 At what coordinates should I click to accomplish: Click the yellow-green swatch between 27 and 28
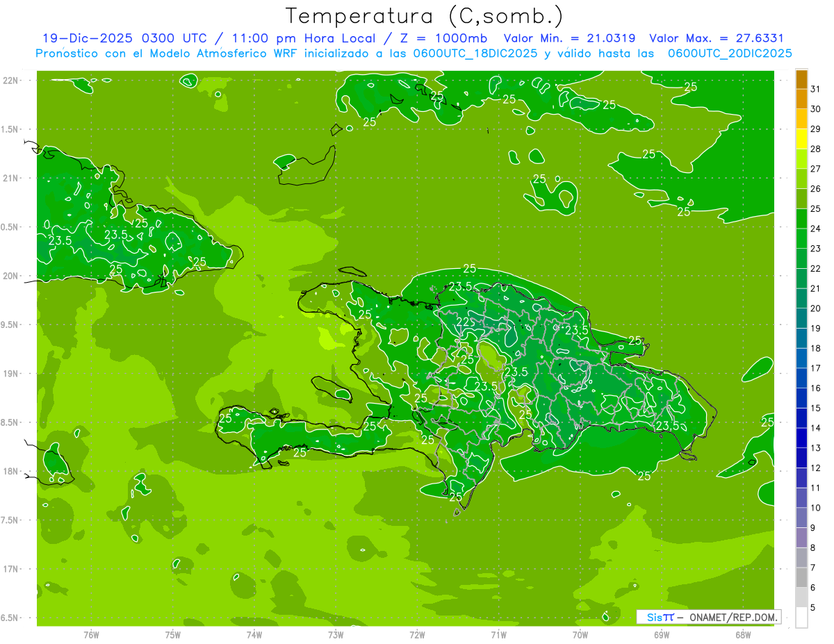point(801,159)
